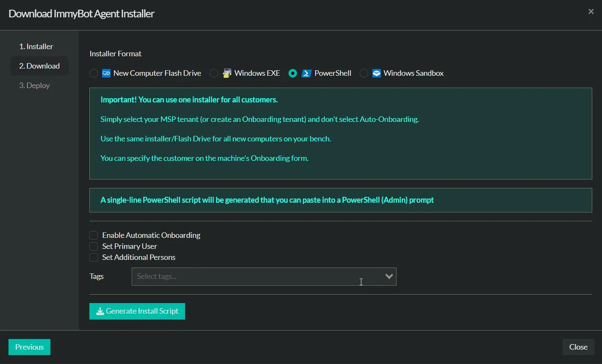Screen dimensions: 602x364
Task: Click the Windows Sandbox icon
Action: click(x=377, y=73)
